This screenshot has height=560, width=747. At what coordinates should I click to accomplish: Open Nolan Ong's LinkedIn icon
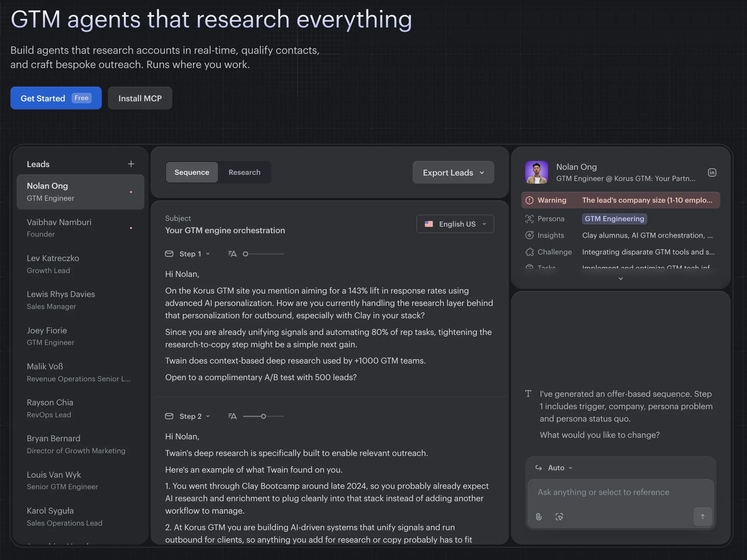[712, 172]
